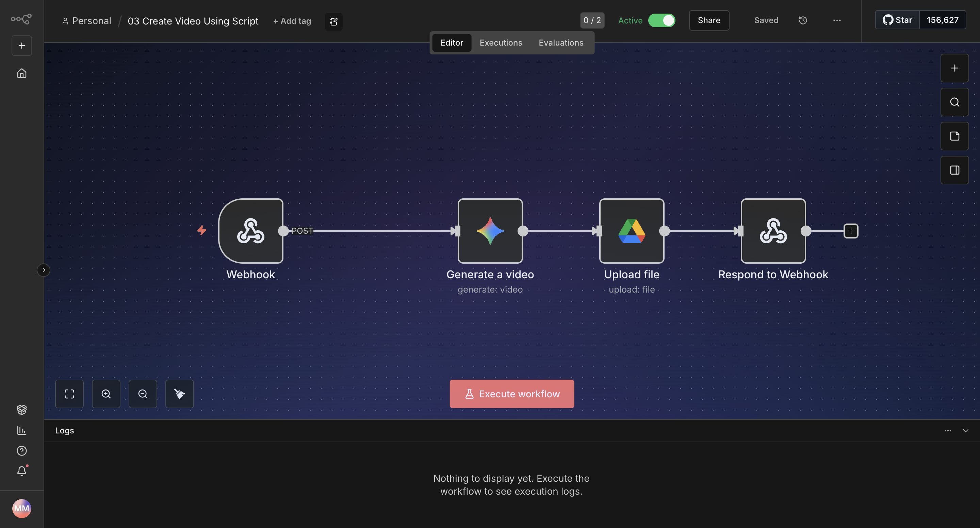Select the Generate a video Gemini node

click(490, 231)
